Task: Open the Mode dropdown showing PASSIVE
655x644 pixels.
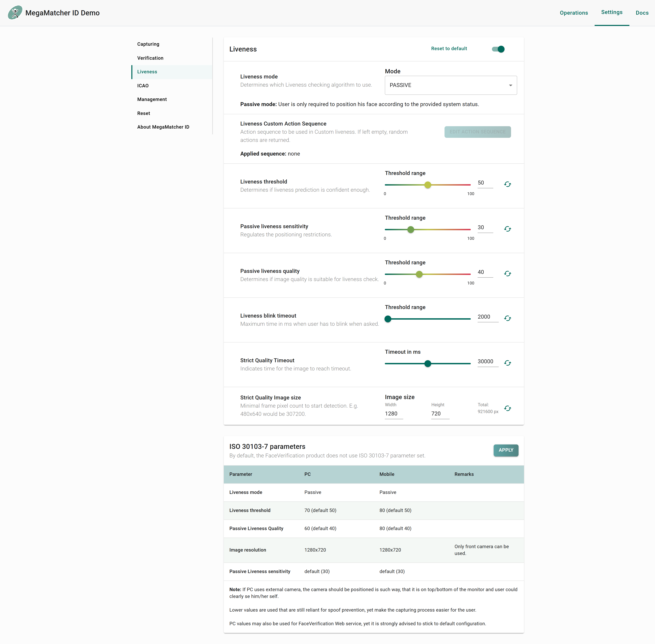Action: pos(451,85)
